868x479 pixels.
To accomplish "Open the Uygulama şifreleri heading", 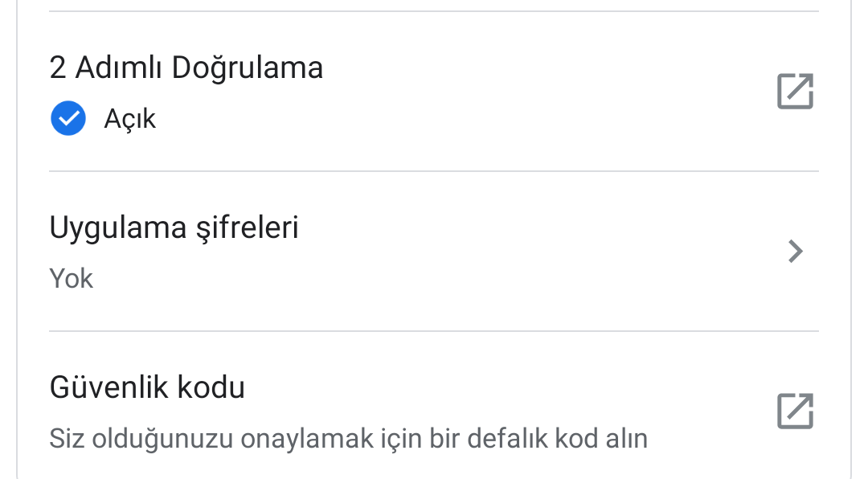I will (174, 228).
